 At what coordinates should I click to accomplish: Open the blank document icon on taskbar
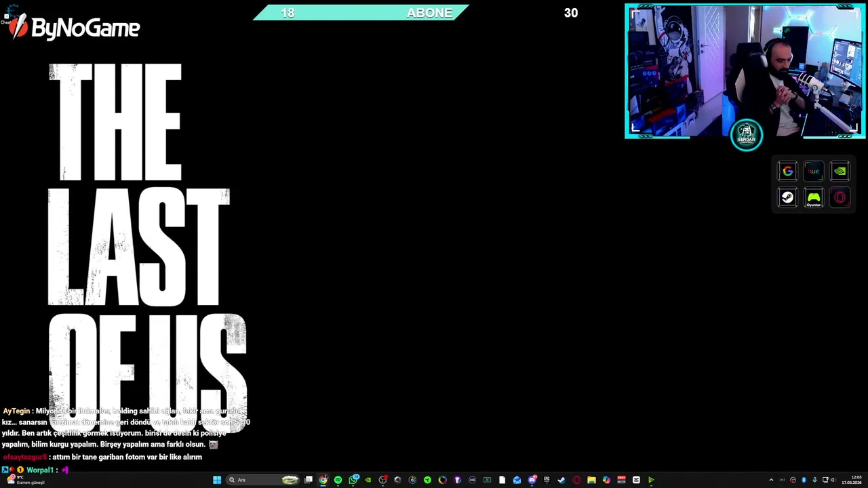tap(502, 480)
